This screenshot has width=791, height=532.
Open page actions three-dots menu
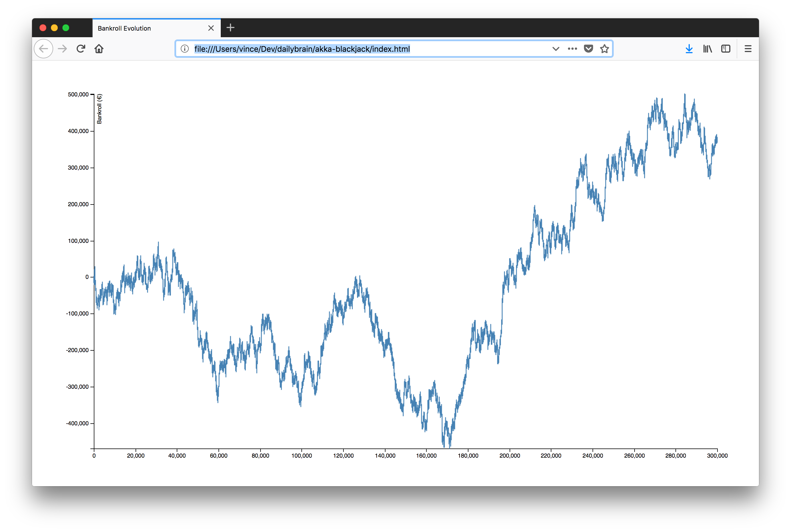(572, 49)
